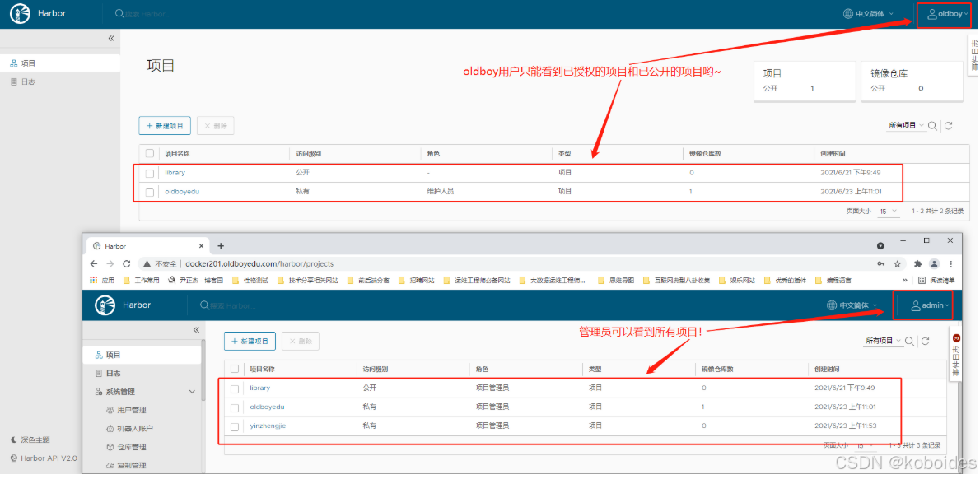Open Chrome extensions puzzle icon
Image resolution: width=980 pixels, height=479 pixels.
point(917,263)
